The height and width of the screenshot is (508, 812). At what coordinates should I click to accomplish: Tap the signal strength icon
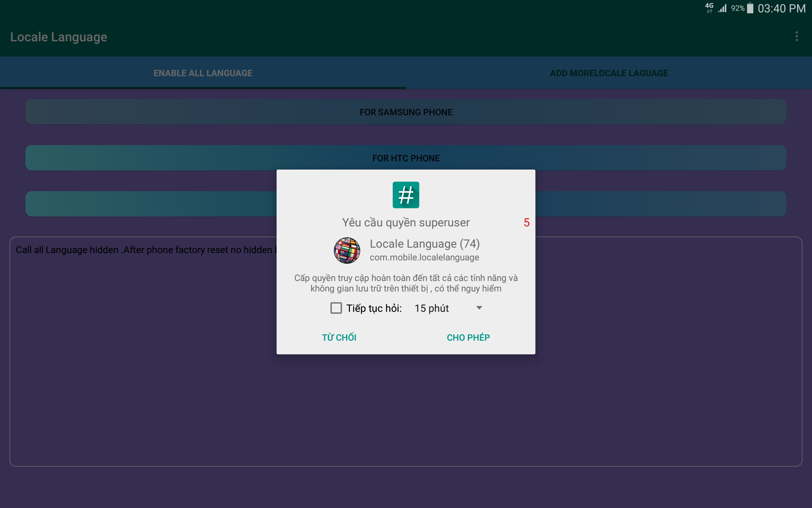tap(722, 8)
